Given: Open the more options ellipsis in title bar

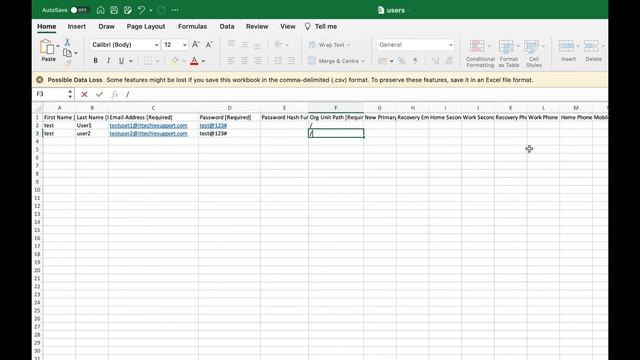Looking at the screenshot, I should (175, 10).
